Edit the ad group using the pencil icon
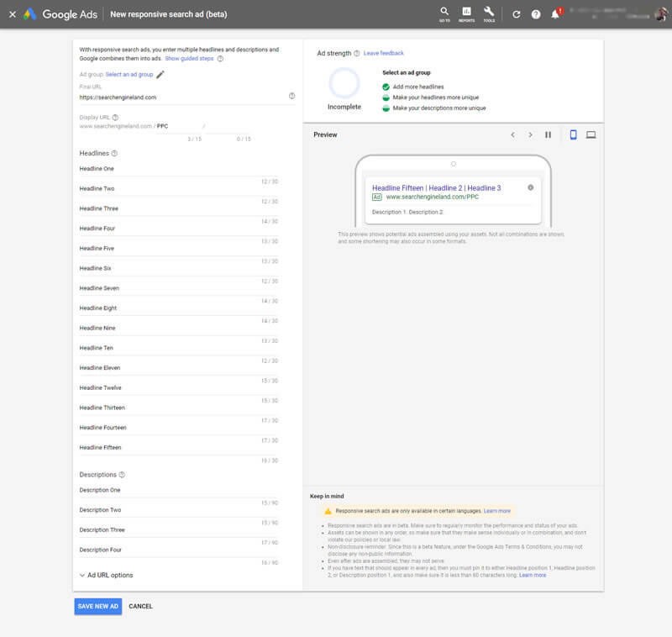 (x=160, y=73)
